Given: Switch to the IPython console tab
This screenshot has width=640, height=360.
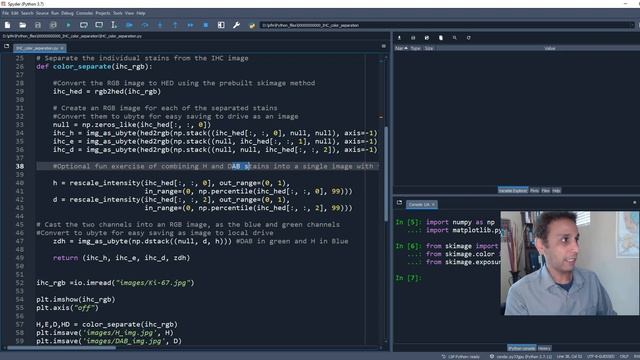Looking at the screenshot, I should click(x=522, y=348).
